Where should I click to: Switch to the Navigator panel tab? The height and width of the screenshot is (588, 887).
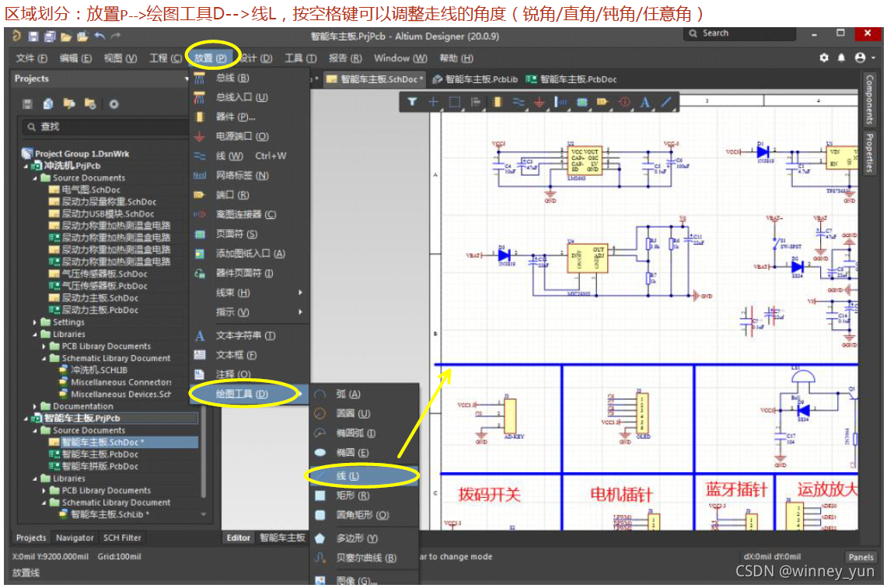click(x=75, y=538)
